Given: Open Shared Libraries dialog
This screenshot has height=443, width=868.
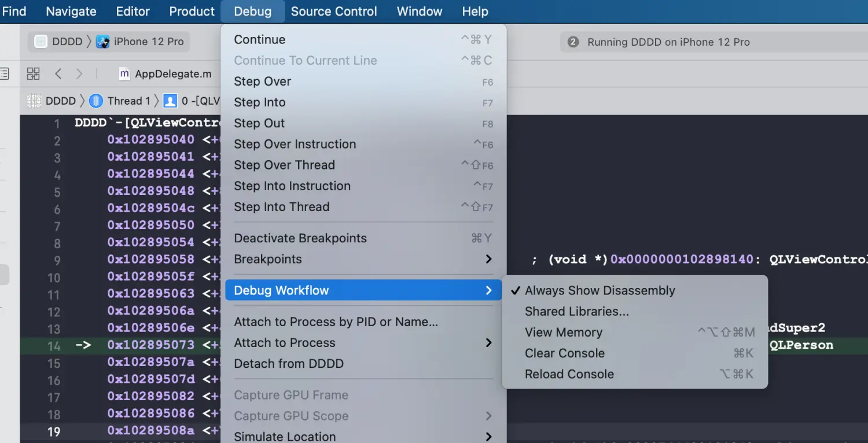Looking at the screenshot, I should tap(576, 312).
